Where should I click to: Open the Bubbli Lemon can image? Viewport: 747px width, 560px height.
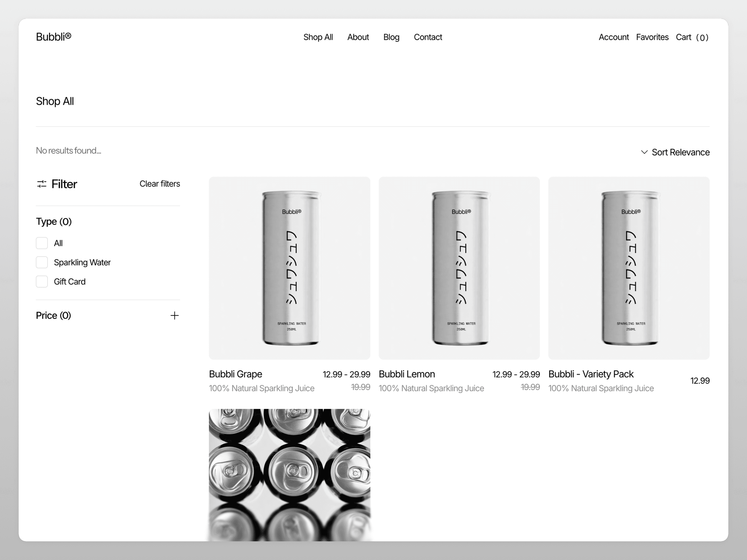459,268
